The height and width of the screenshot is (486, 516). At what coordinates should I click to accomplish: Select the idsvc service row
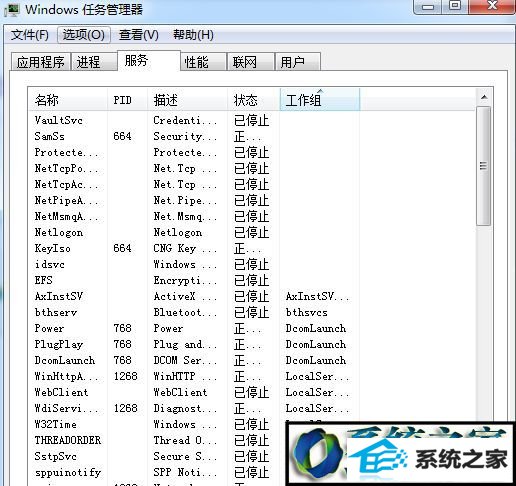pos(252,264)
